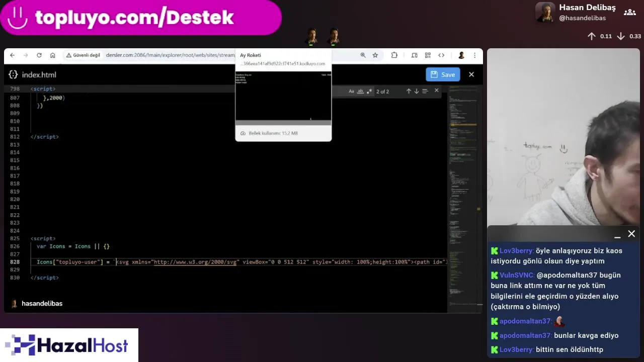The image size is (644, 362).
Task: Save the index.html file
Action: pyautogui.click(x=443, y=74)
